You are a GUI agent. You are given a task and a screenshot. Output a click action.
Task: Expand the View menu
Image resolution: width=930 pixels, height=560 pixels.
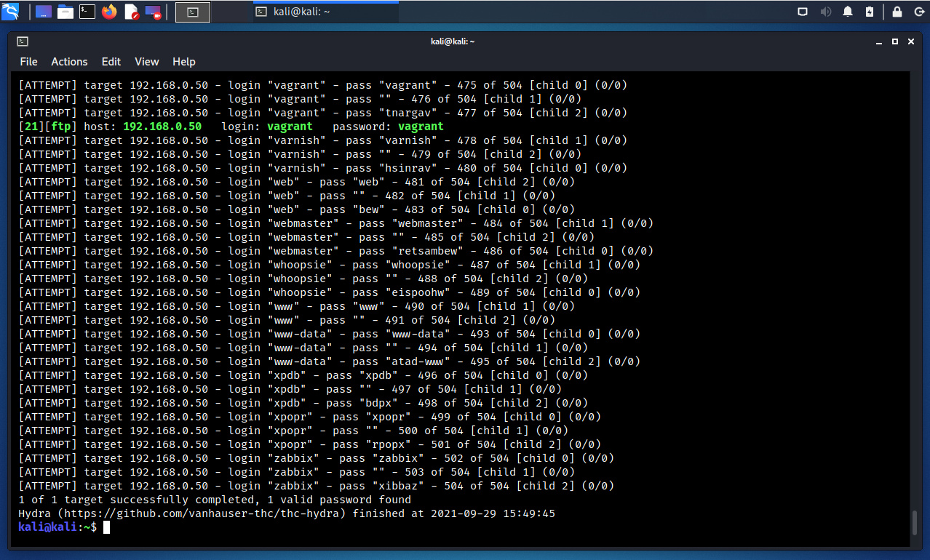[x=147, y=62]
